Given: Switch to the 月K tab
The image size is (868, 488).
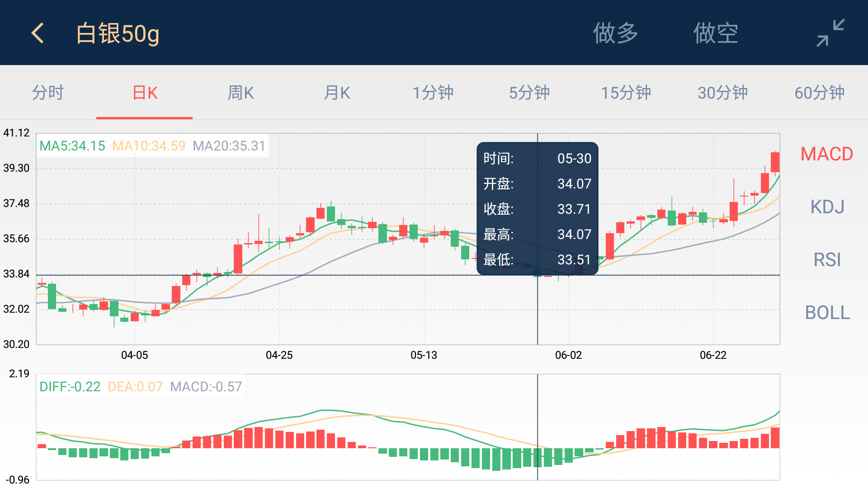Looking at the screenshot, I should pos(337,93).
